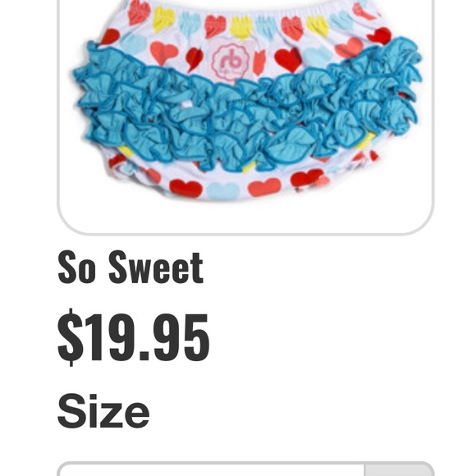Click the $19.95 price text
The height and width of the screenshot is (476, 476).
tap(133, 337)
